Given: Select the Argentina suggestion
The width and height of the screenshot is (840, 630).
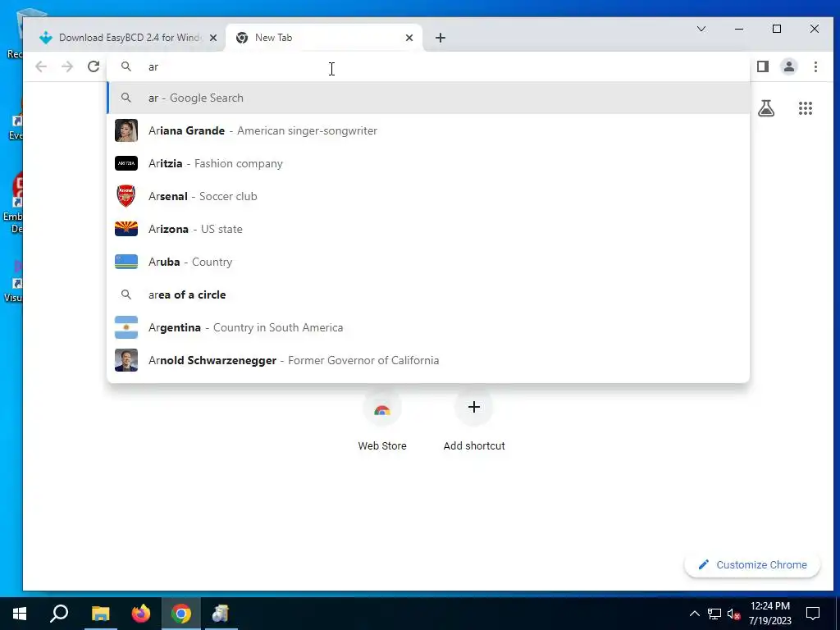Looking at the screenshot, I should point(428,327).
